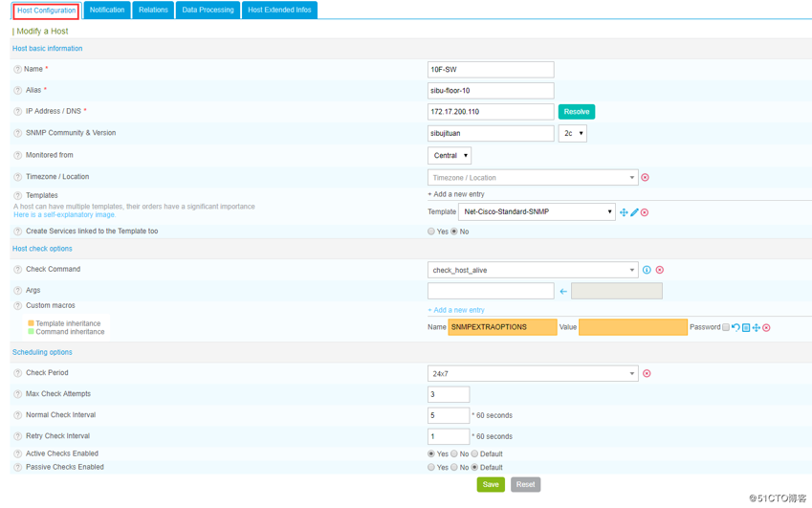Open the self-explanatory image link

tap(64, 215)
